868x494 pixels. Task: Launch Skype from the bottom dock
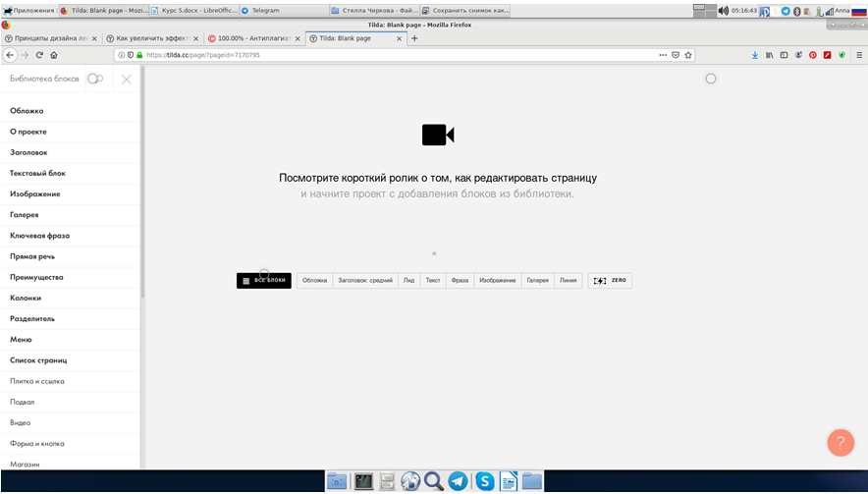(x=484, y=481)
